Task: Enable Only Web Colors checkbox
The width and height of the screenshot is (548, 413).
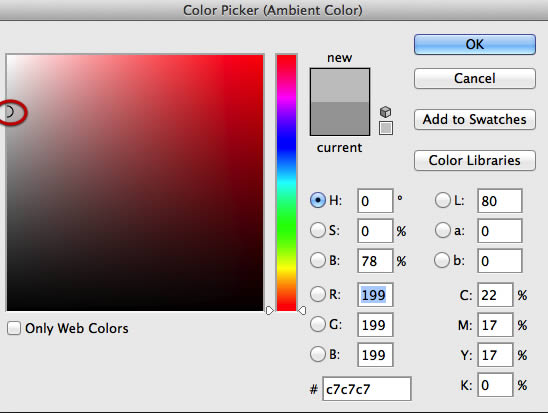Action: pos(14,328)
